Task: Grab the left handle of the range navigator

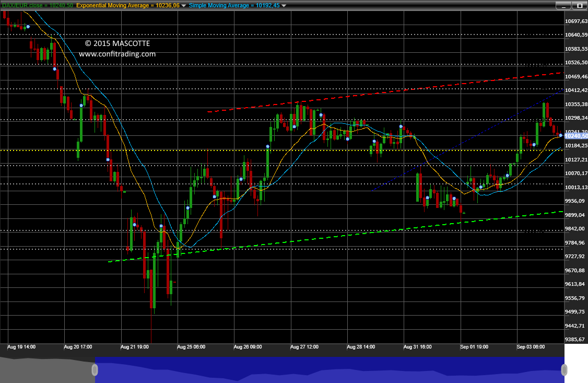Action: (x=95, y=370)
